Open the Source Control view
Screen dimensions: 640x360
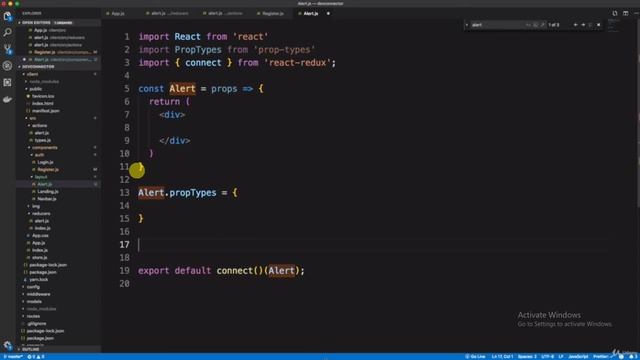7,49
